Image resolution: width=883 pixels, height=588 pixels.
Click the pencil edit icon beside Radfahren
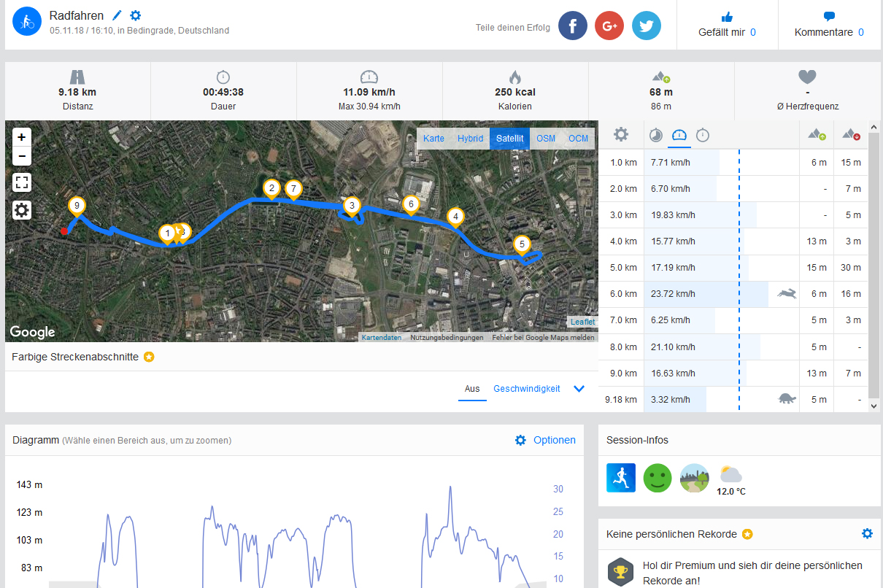(x=117, y=15)
